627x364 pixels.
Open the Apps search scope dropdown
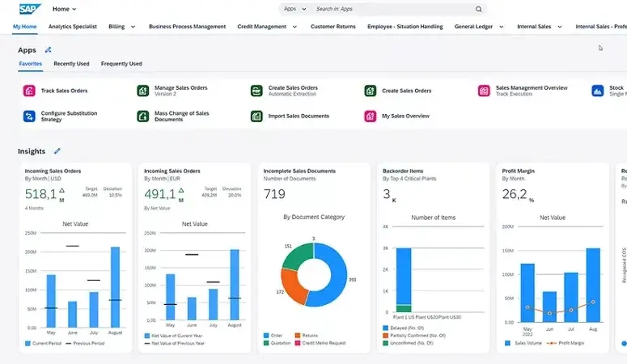295,9
